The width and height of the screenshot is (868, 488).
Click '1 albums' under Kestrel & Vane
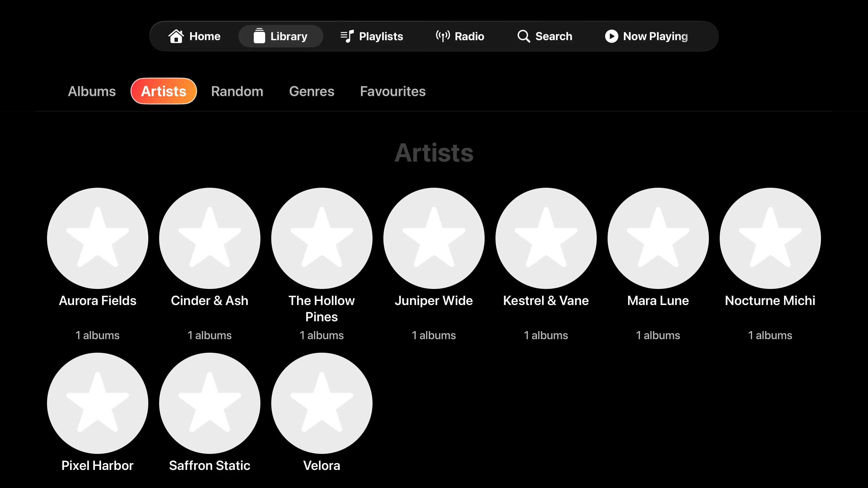(x=546, y=335)
